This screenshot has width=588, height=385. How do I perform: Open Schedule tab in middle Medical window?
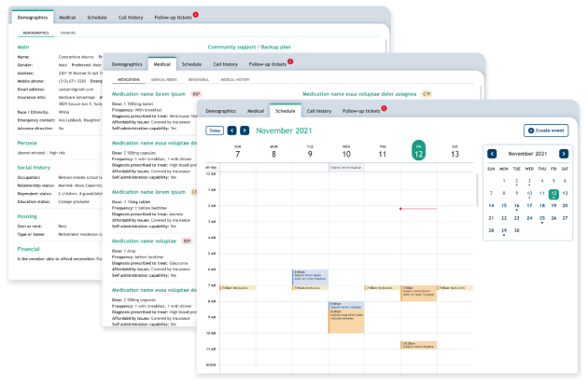click(191, 64)
